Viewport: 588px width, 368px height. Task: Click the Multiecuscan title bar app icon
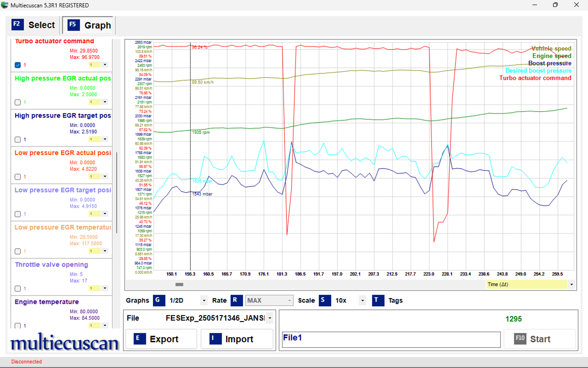4,5
